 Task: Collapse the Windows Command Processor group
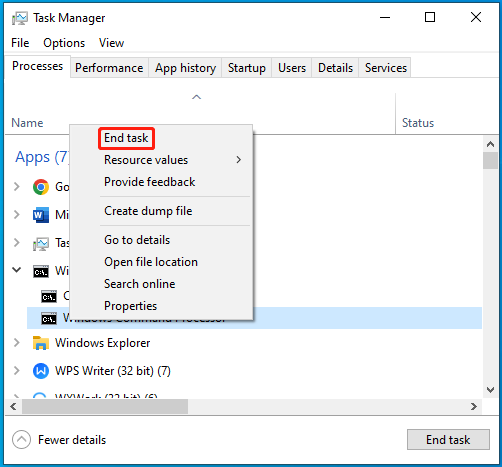tap(17, 270)
